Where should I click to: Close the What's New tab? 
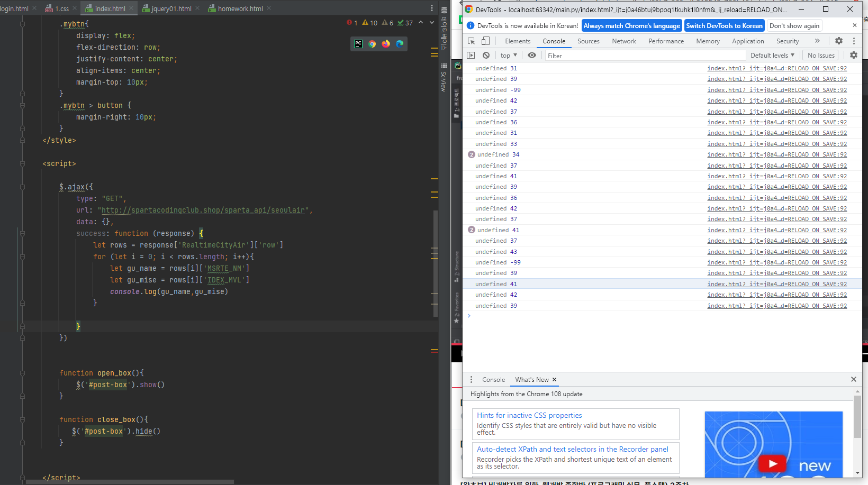(555, 380)
